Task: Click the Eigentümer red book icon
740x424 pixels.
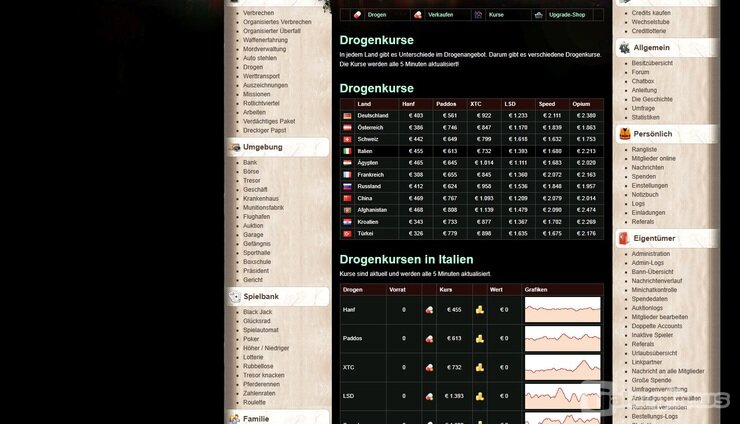Action: pos(624,238)
